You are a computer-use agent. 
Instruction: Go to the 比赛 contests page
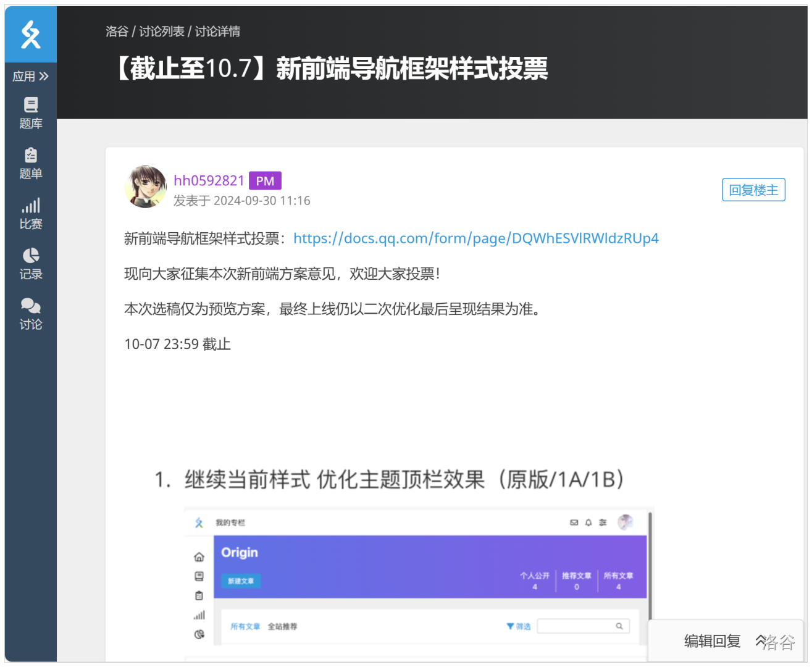click(x=30, y=214)
